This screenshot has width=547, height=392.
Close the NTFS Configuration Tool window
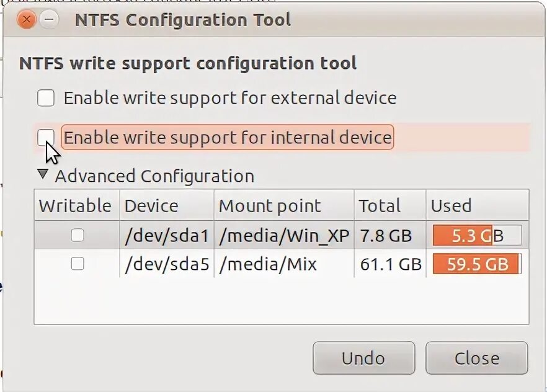tap(27, 19)
